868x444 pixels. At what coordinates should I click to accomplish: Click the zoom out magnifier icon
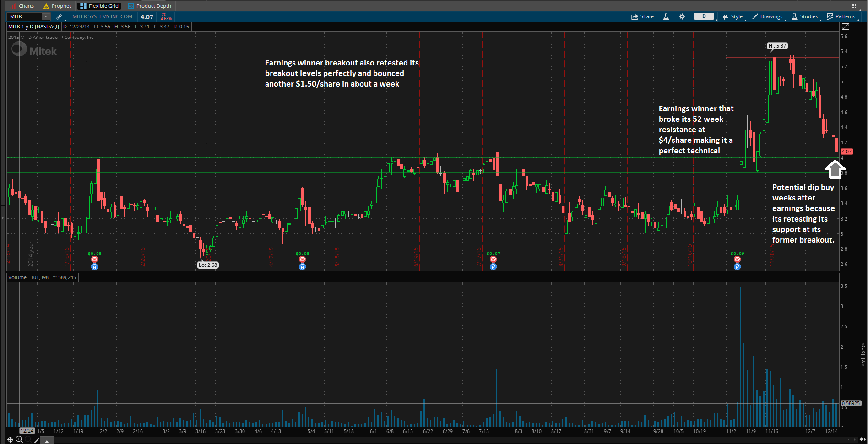(x=28, y=440)
